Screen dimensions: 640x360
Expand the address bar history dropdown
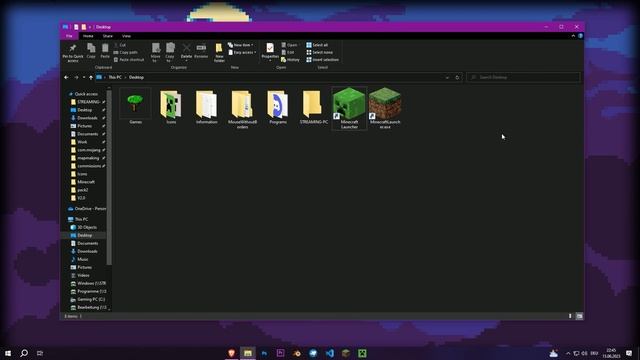(447, 77)
